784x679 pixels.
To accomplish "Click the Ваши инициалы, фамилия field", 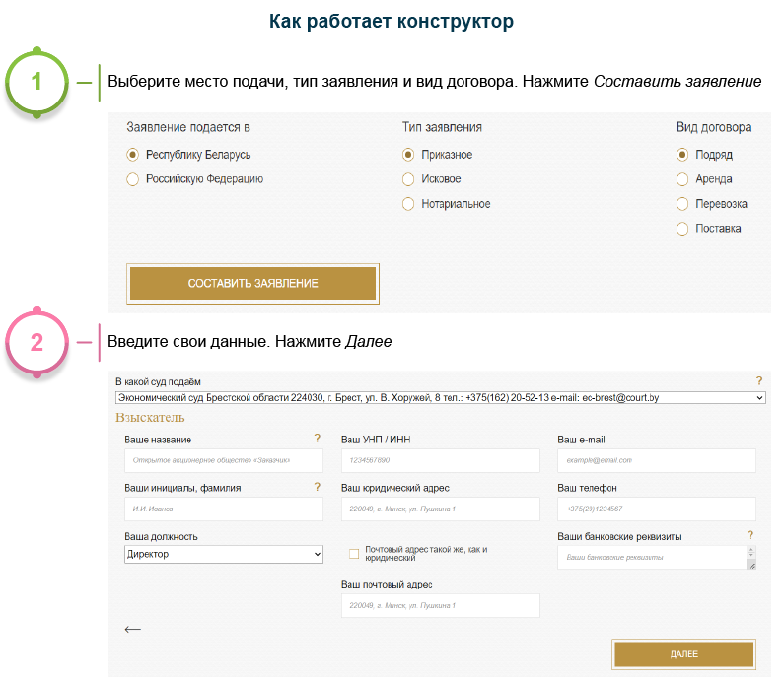I will click(224, 509).
